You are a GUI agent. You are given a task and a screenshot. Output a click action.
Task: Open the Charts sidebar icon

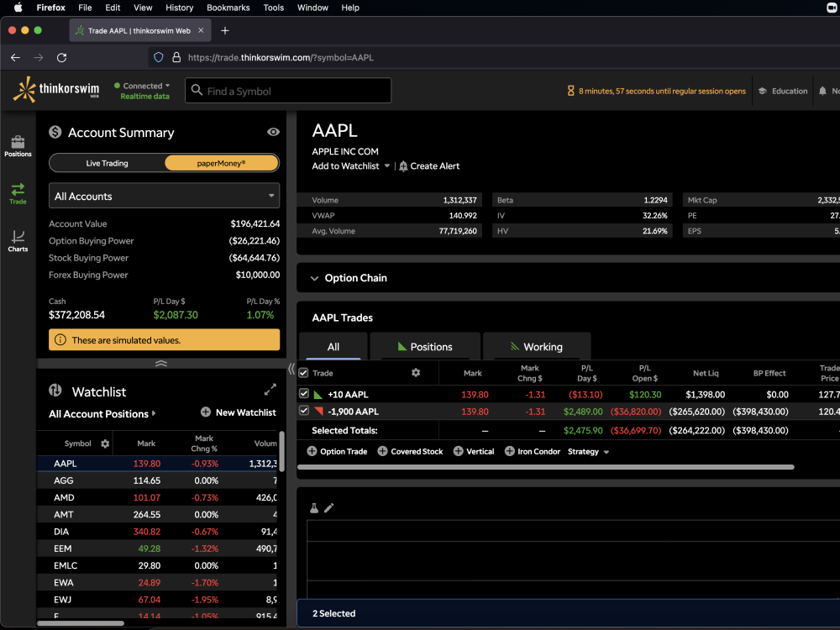pos(18,241)
